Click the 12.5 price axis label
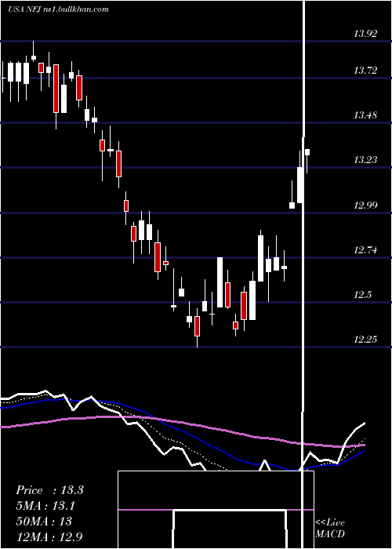 coord(362,295)
